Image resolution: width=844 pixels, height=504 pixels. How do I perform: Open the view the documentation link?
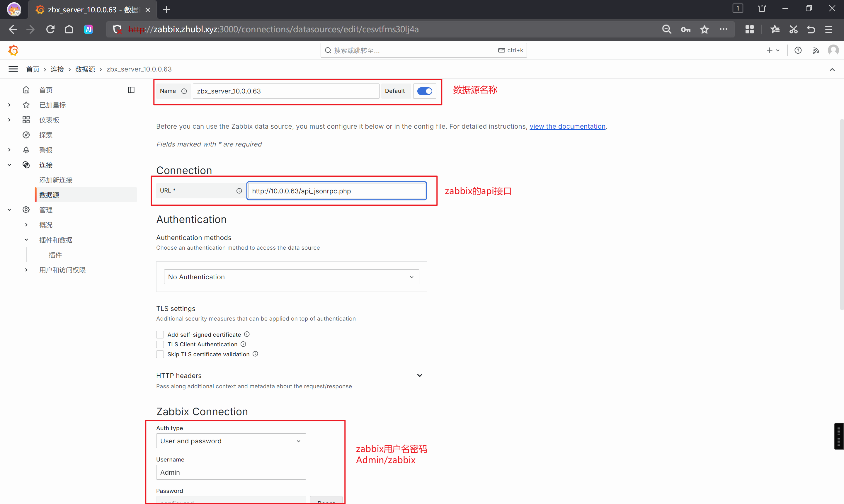[568, 126]
